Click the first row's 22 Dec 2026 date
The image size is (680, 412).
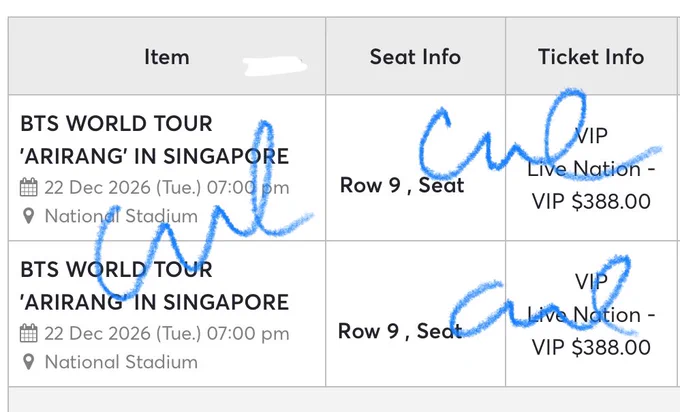point(167,188)
